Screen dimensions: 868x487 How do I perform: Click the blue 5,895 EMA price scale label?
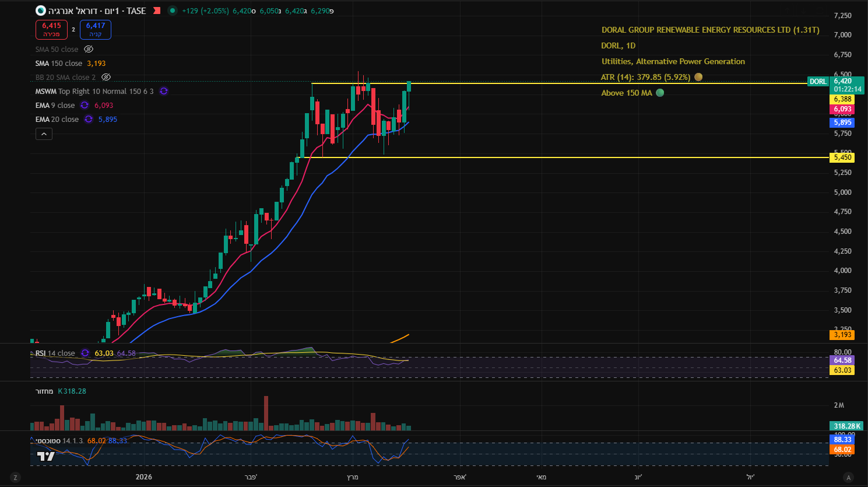coord(842,122)
